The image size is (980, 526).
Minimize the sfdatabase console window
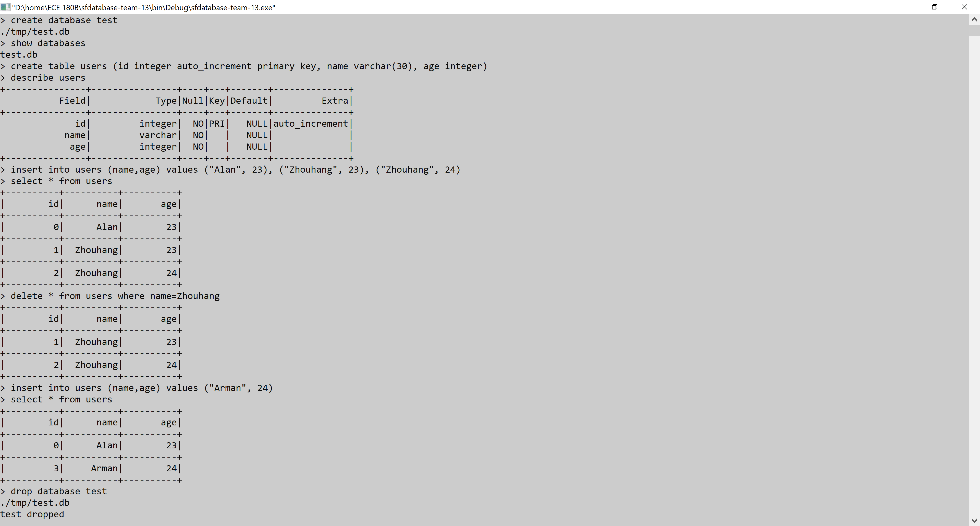pos(905,7)
